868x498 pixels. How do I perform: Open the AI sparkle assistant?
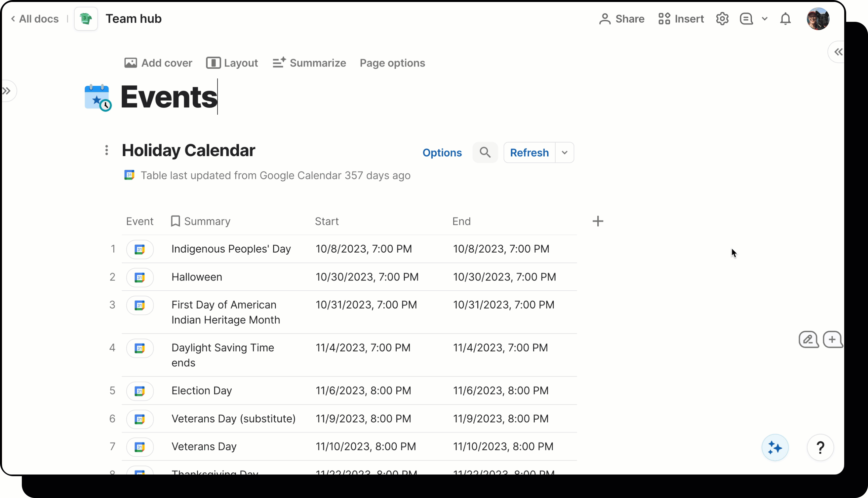[x=775, y=448]
